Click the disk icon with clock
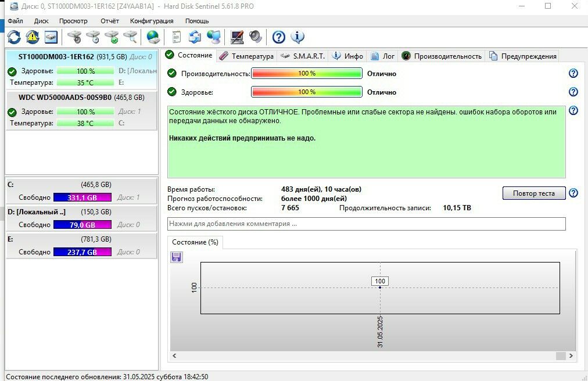 (x=93, y=37)
